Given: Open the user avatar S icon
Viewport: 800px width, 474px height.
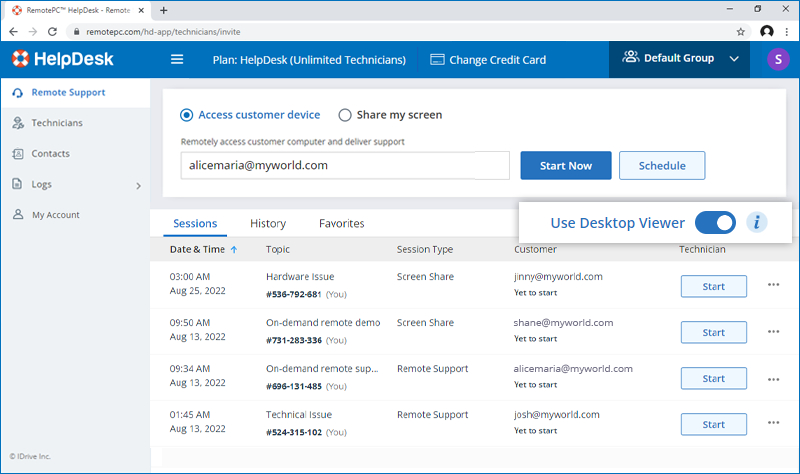Looking at the screenshot, I should [777, 59].
